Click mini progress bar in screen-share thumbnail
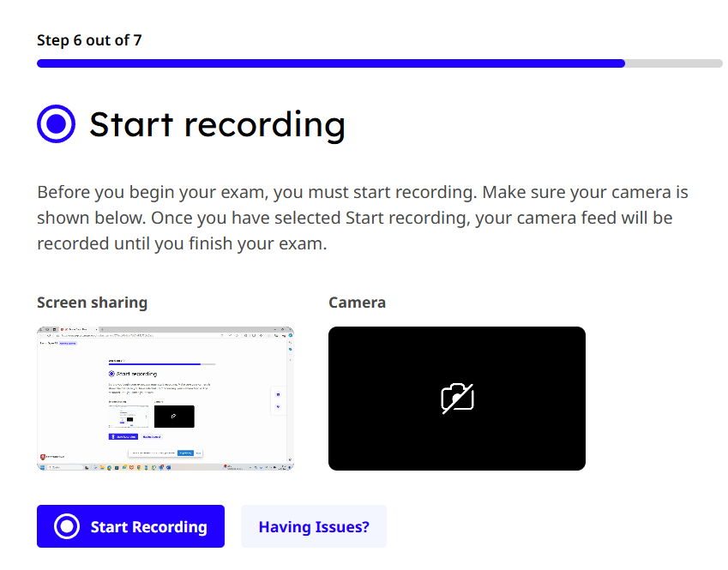The height and width of the screenshot is (570, 728). pos(161,364)
